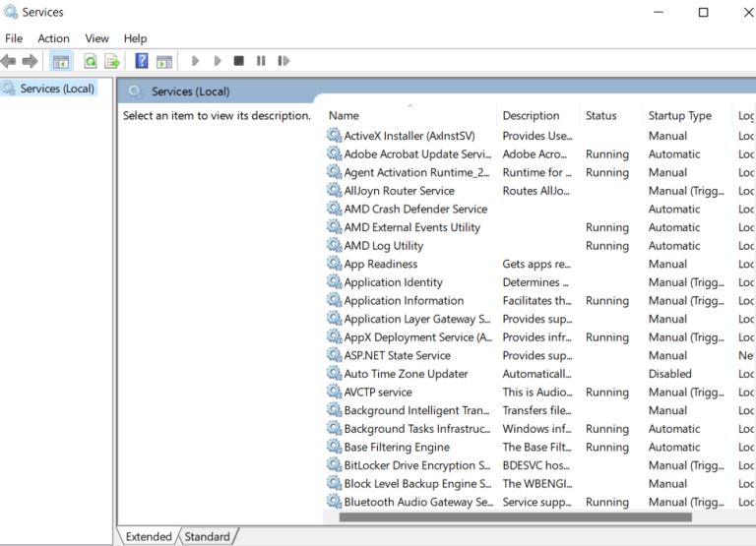
Task: Open the Action menu
Action: pos(53,38)
